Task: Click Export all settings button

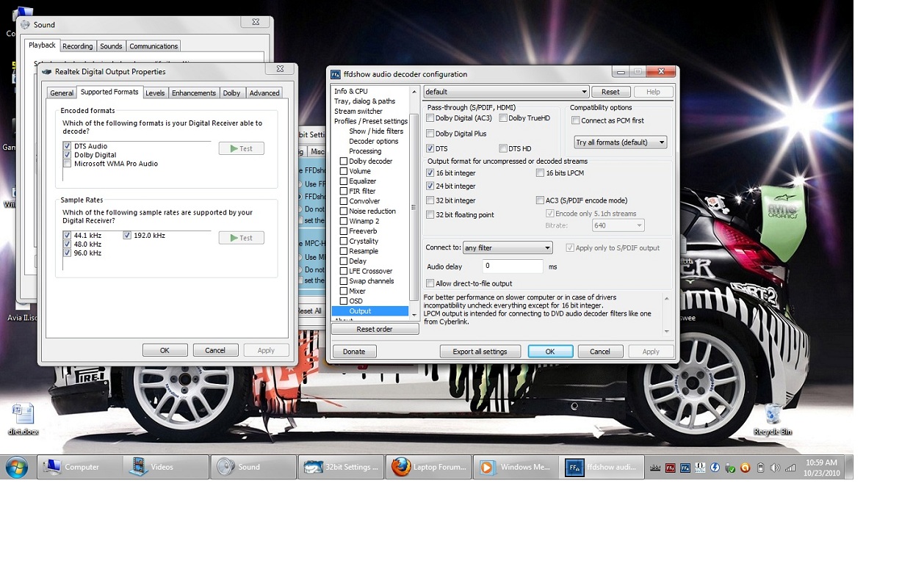Action: coord(480,352)
